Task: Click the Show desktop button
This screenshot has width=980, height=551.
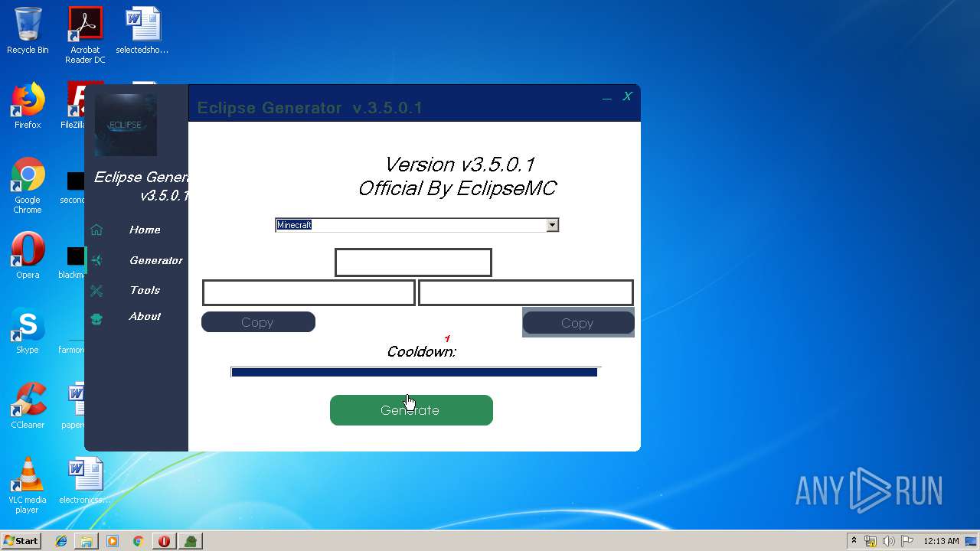Action: (972, 541)
